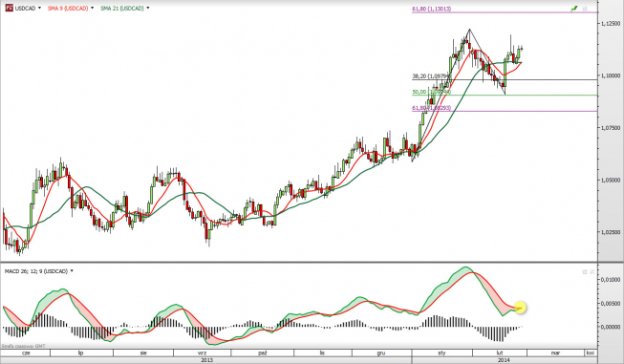The height and width of the screenshot is (364, 624).
Task: Click the 'lis' month on time axis
Action: click(322, 353)
